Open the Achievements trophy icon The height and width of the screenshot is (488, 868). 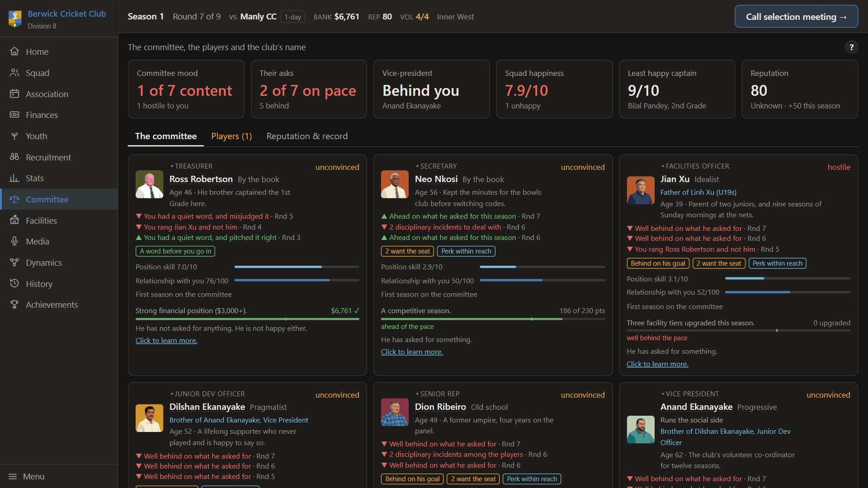point(14,305)
